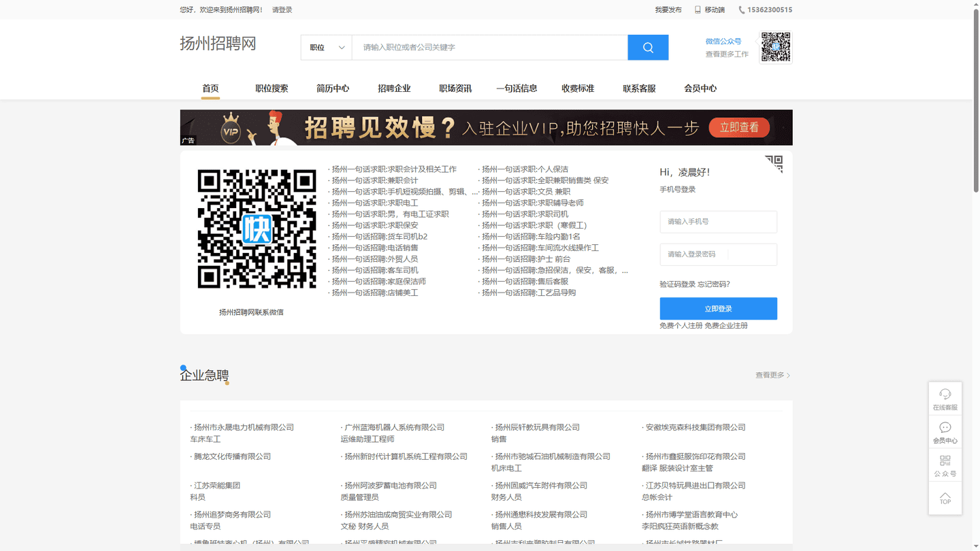The height and width of the screenshot is (551, 980).
Task: Click 立即查看 on the VIP banner
Action: click(739, 127)
